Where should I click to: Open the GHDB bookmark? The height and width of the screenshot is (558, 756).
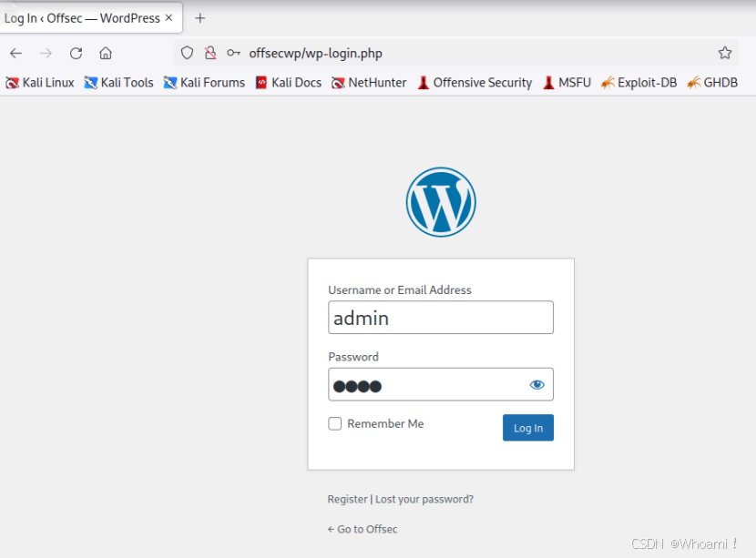[x=712, y=83]
